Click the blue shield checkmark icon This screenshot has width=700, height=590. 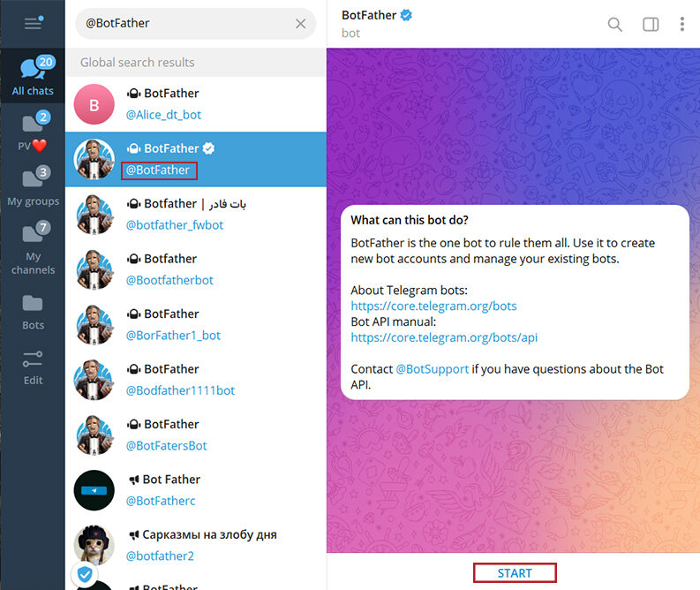[x=85, y=574]
